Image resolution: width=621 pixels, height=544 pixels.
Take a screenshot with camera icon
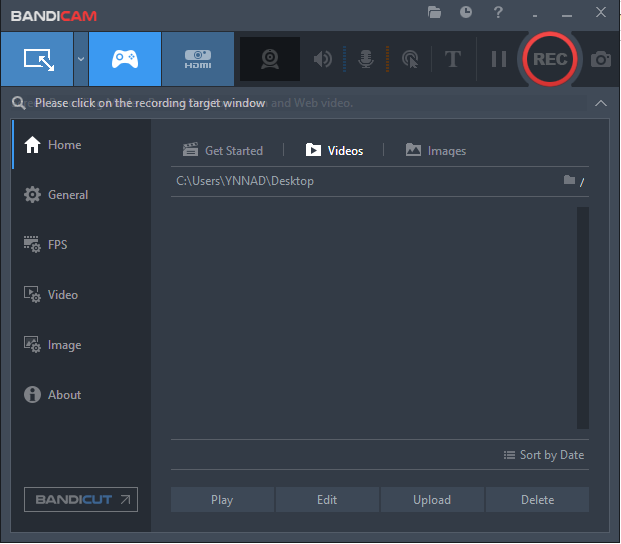(600, 59)
